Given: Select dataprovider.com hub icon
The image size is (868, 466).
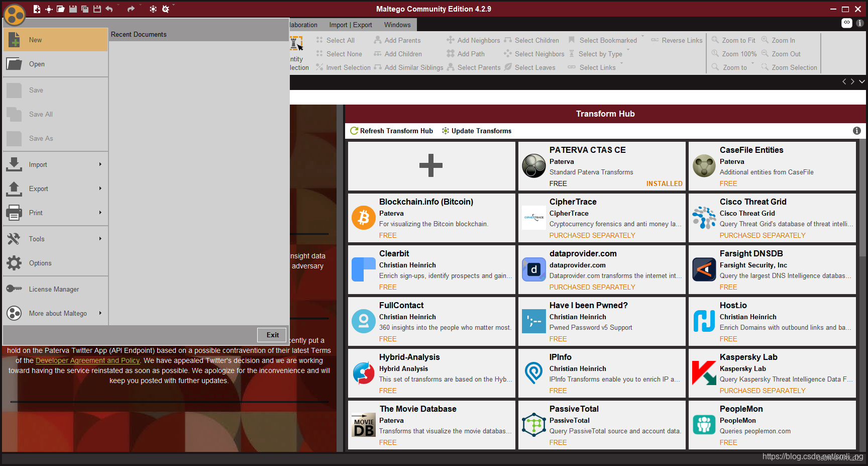Looking at the screenshot, I should click(534, 269).
